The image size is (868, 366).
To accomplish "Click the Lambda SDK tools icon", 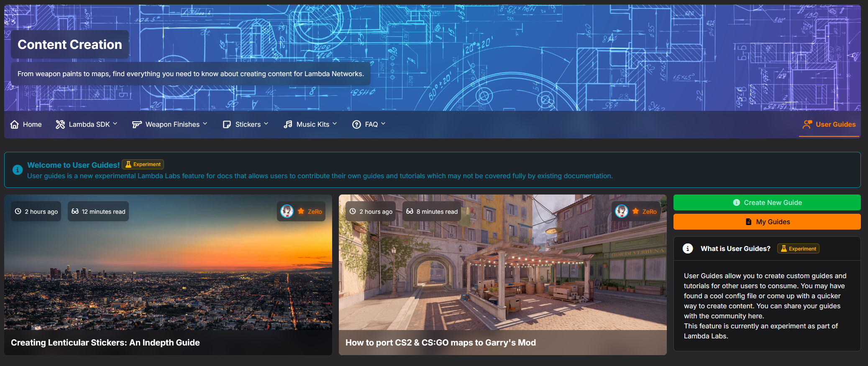I will 60,124.
